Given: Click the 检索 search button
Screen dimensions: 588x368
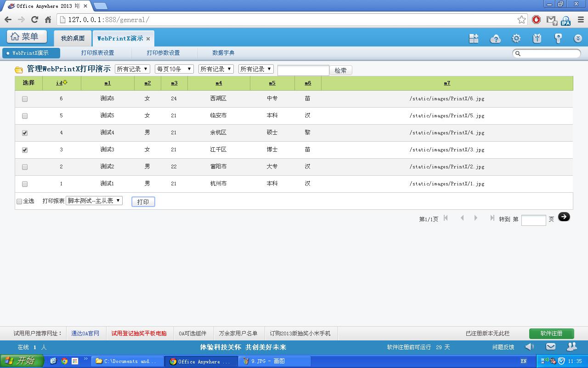Looking at the screenshot, I should (341, 70).
